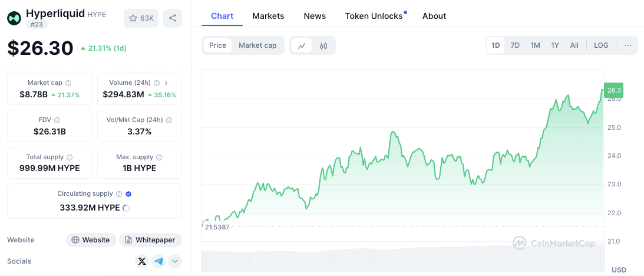The width and height of the screenshot is (644, 276).
Task: Select 7D chart time range
Action: [515, 45]
